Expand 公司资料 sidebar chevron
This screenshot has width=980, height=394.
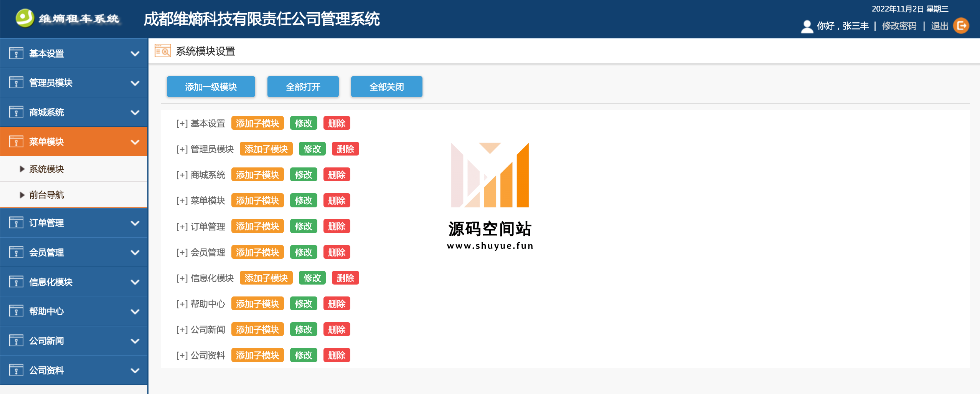[x=135, y=371]
